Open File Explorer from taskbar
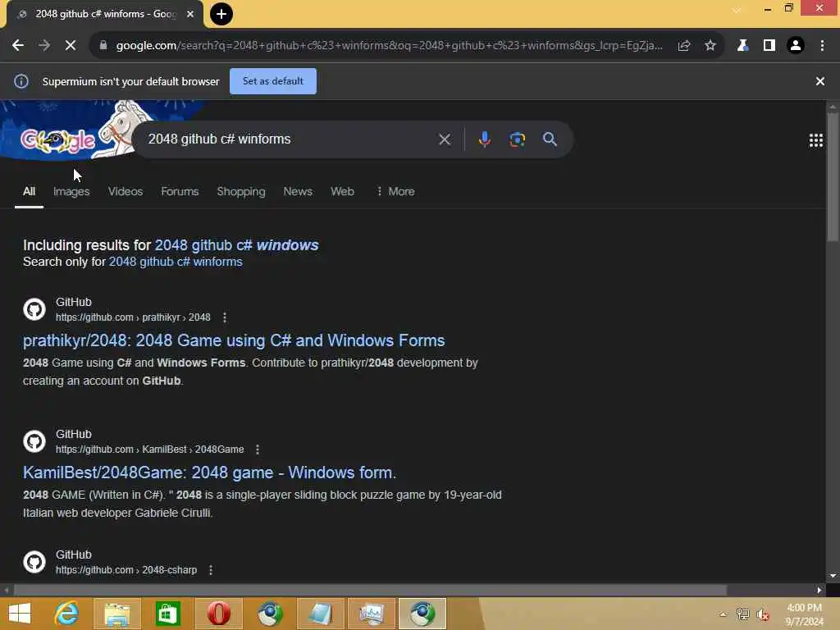Viewport: 840px width, 630px height. (117, 614)
